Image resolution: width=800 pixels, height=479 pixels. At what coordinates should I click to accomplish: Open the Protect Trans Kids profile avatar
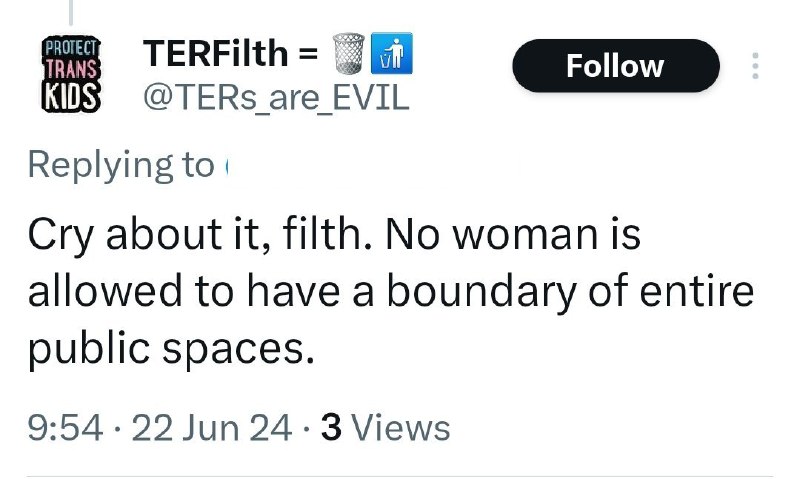(72, 73)
